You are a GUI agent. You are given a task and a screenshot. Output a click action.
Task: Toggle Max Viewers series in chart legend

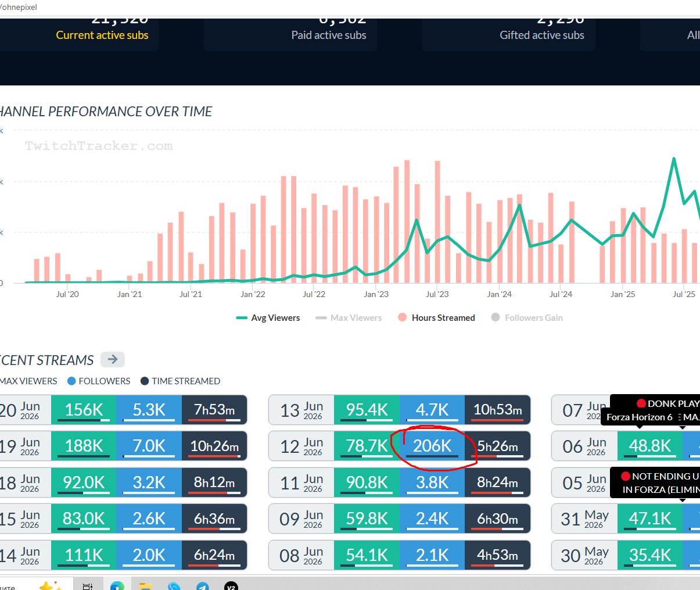click(349, 317)
